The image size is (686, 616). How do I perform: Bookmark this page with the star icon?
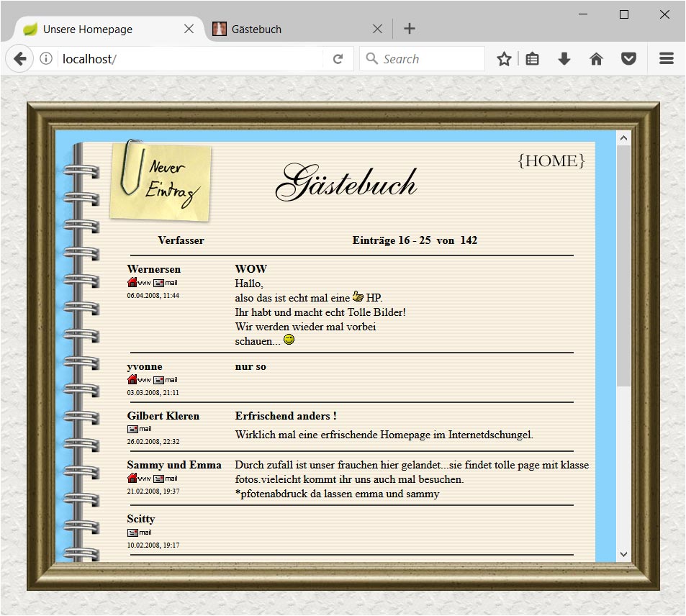(x=504, y=58)
